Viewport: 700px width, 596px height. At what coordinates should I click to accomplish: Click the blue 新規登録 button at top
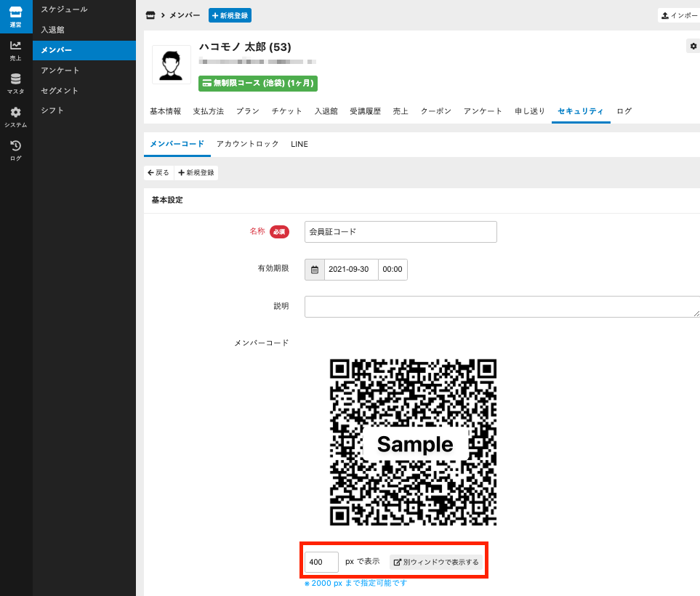tap(230, 15)
